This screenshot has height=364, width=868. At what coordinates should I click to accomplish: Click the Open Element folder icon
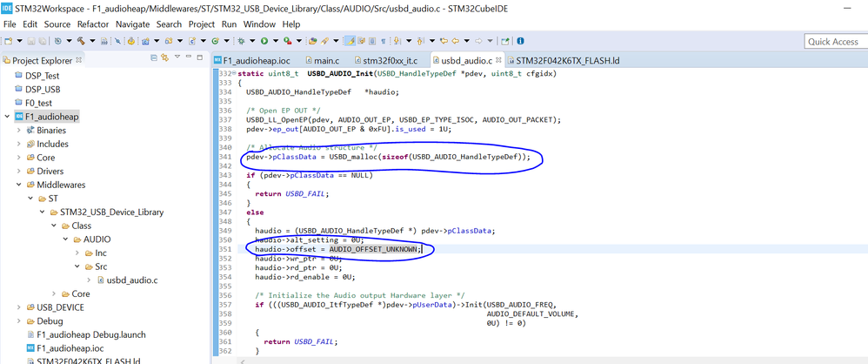click(313, 41)
